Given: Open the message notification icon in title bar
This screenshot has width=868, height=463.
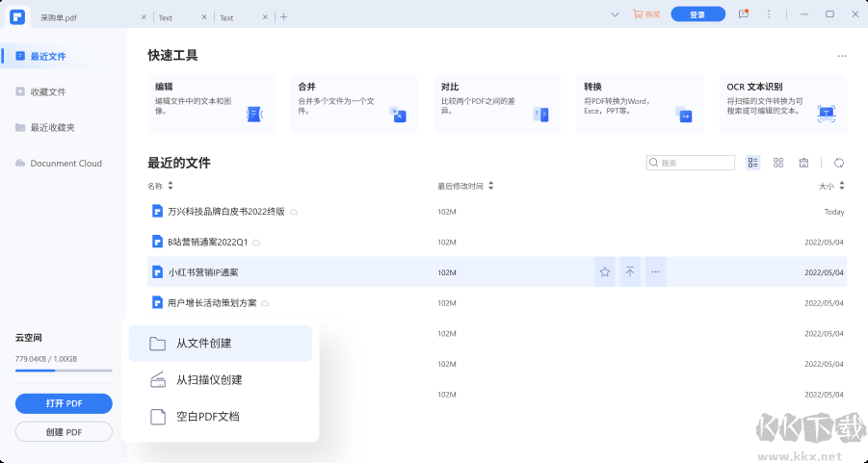Looking at the screenshot, I should coord(743,14).
